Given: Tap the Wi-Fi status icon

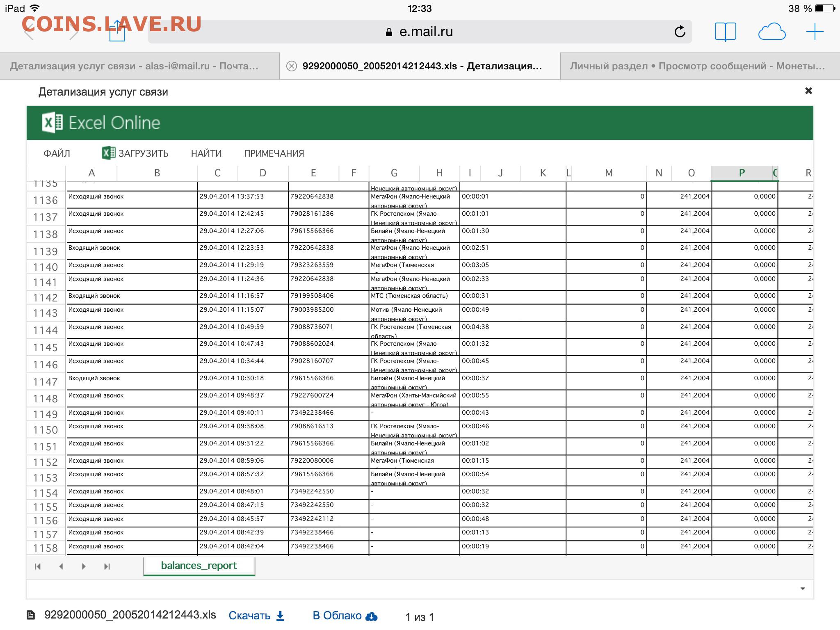Looking at the screenshot, I should pyautogui.click(x=35, y=8).
